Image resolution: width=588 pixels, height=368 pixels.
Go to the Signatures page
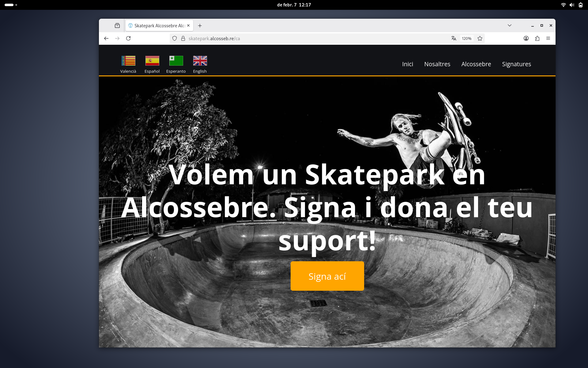coord(516,64)
